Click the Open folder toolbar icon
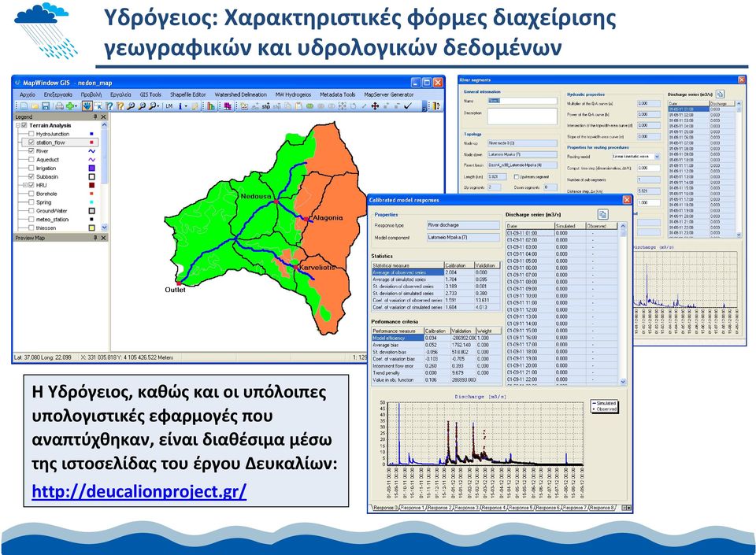Screen dimensions: 756x555 coord(35,106)
